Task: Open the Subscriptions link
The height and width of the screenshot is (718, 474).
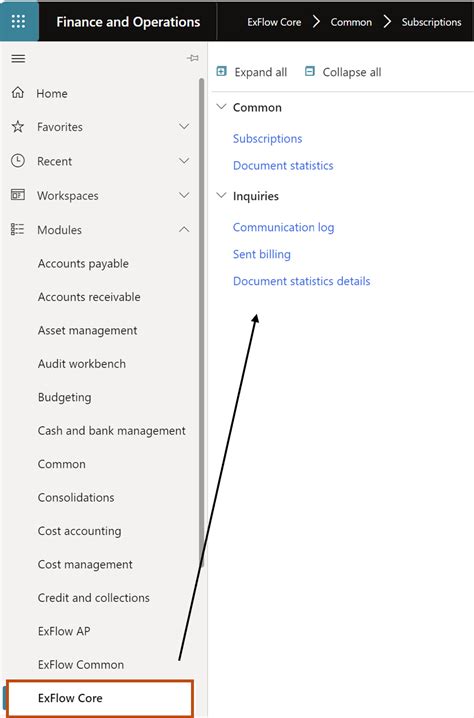Action: pos(267,138)
